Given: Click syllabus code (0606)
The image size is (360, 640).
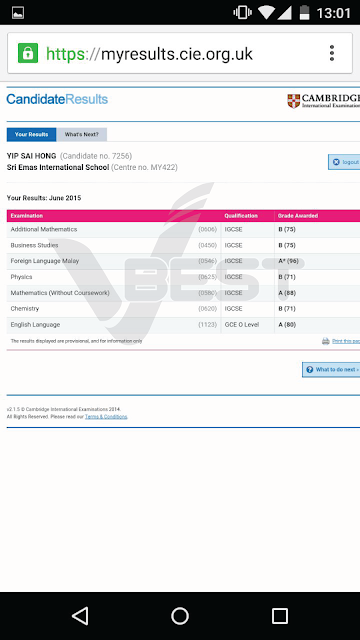Looking at the screenshot, I should (x=207, y=229).
